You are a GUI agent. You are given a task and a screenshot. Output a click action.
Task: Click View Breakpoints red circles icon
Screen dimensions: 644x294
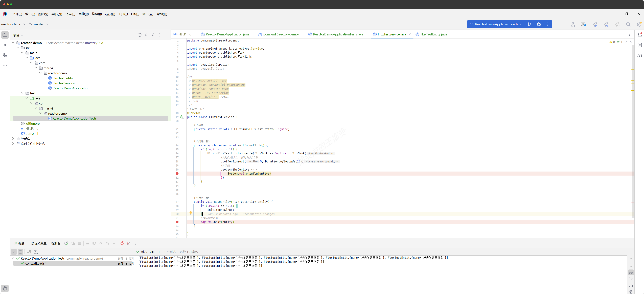click(122, 243)
